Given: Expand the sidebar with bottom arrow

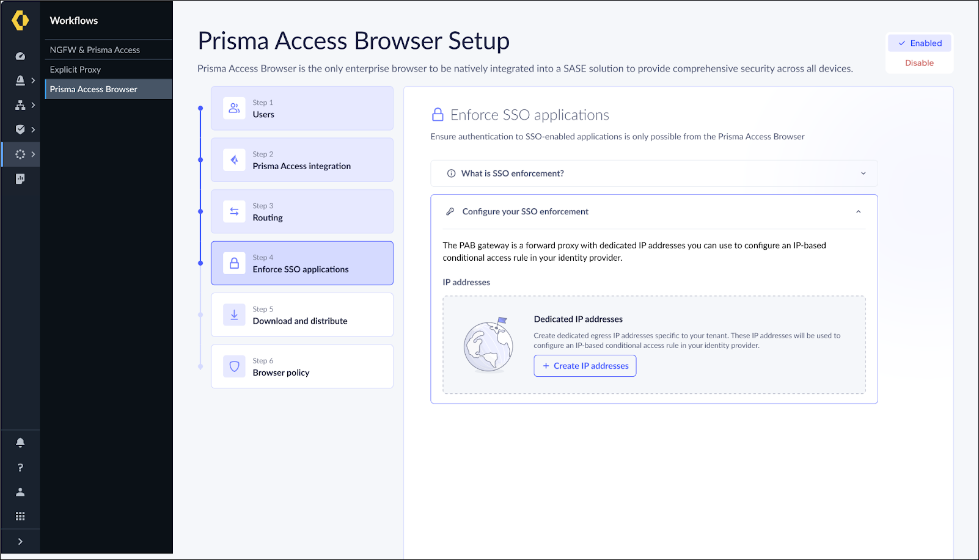Looking at the screenshot, I should click(x=20, y=541).
